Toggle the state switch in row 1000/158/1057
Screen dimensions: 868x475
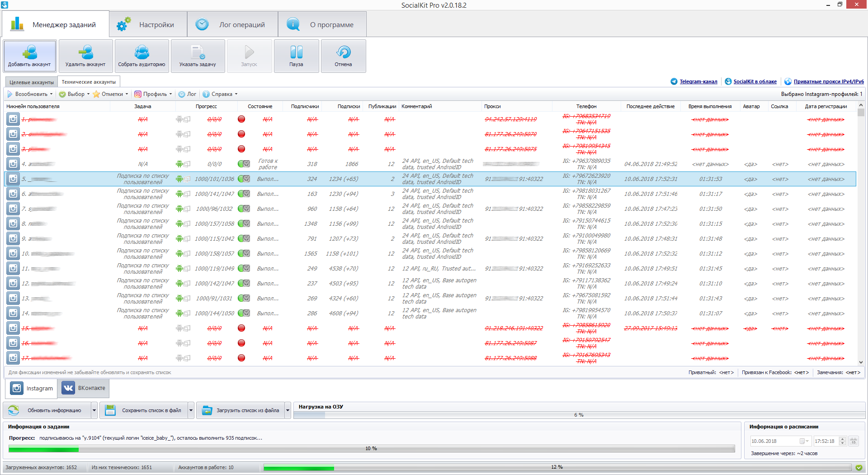244,253
